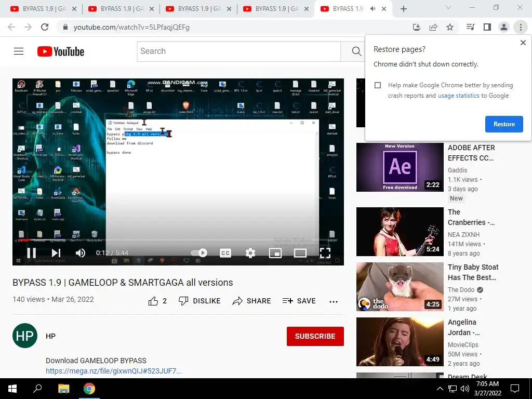Click the search magnifier button
The image size is (532, 399).
pos(356,51)
